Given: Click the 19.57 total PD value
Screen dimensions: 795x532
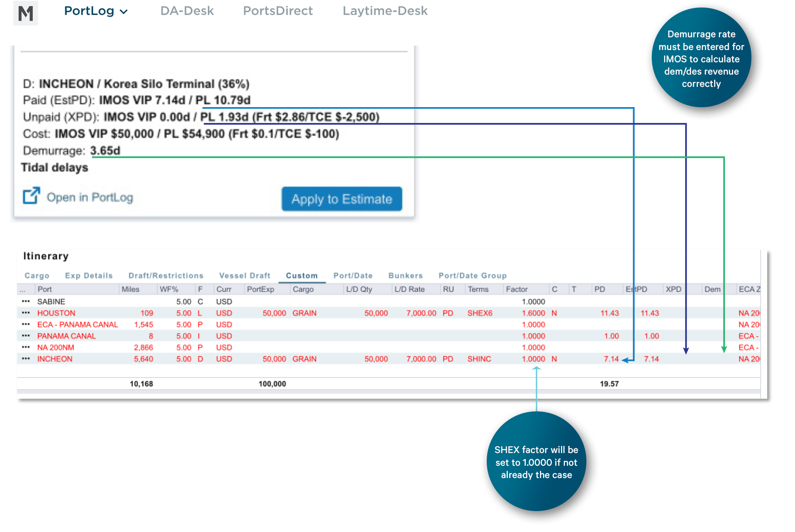Looking at the screenshot, I should pos(609,384).
